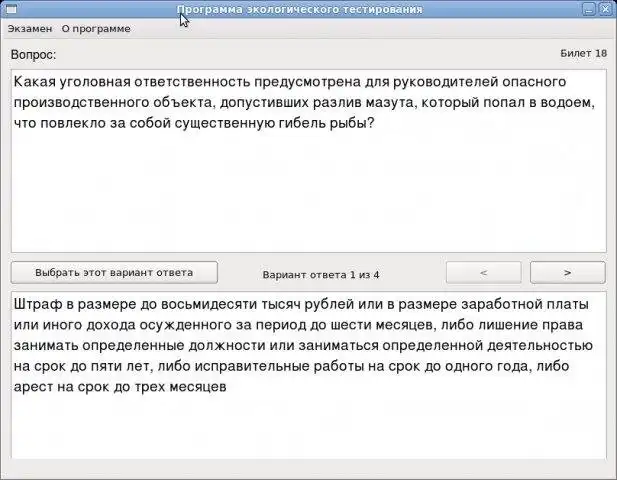The height and width of the screenshot is (480, 617).
Task: Click inside the question text area
Action: coord(308,161)
